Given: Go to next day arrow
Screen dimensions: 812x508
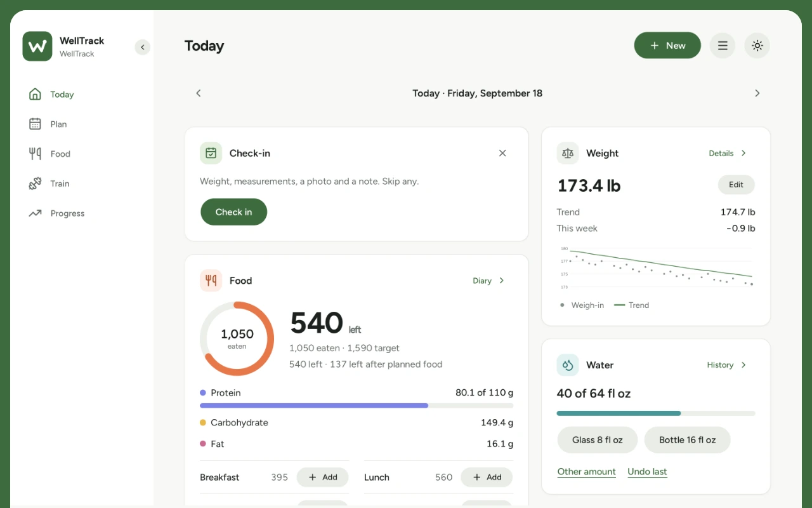Looking at the screenshot, I should [x=757, y=93].
